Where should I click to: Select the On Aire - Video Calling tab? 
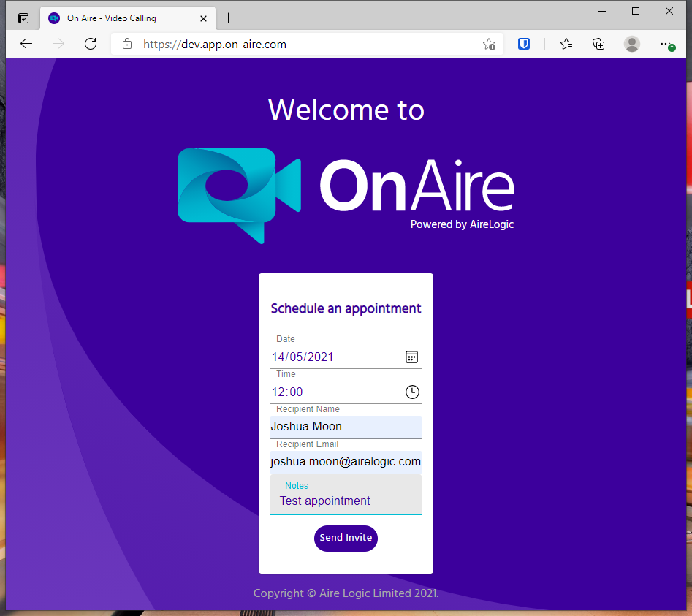[117, 18]
